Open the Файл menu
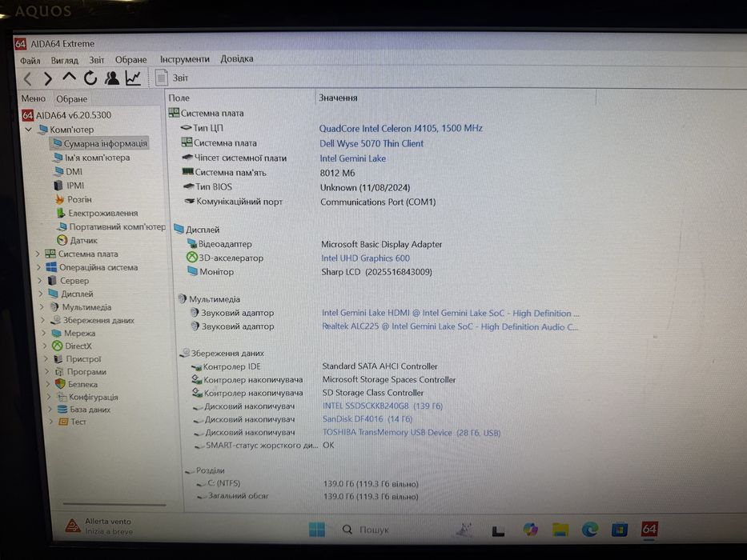 (30, 61)
